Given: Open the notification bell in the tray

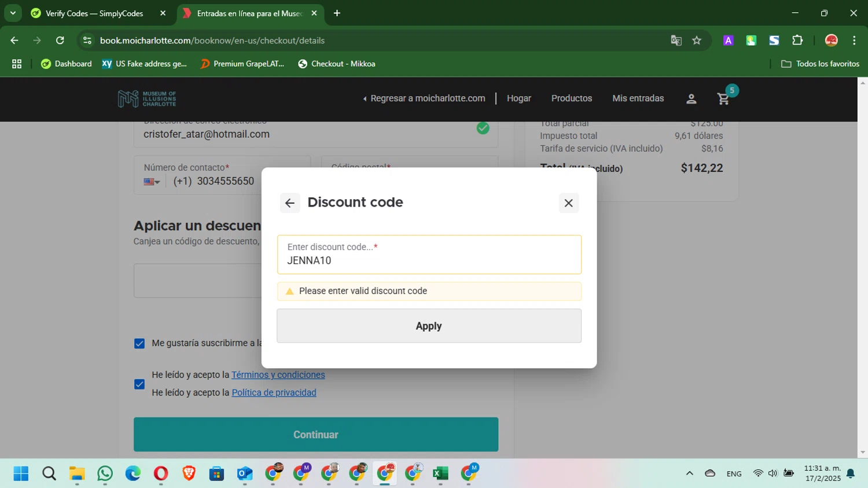Looking at the screenshot, I should [851, 474].
